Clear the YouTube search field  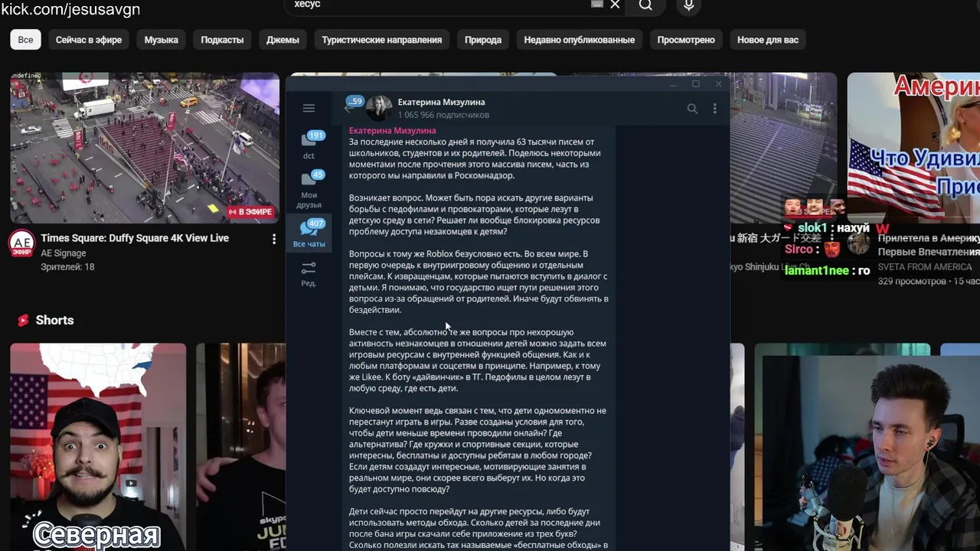click(615, 5)
